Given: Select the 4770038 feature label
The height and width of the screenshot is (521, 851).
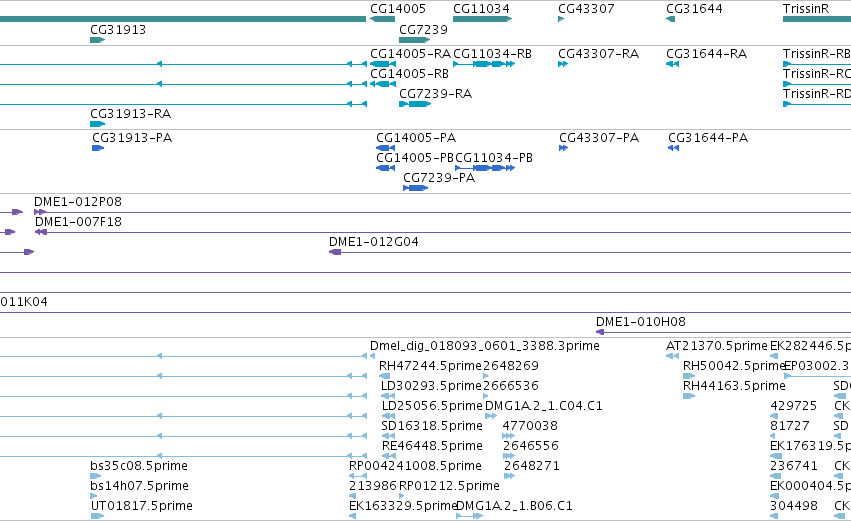Looking at the screenshot, I should click(530, 426).
